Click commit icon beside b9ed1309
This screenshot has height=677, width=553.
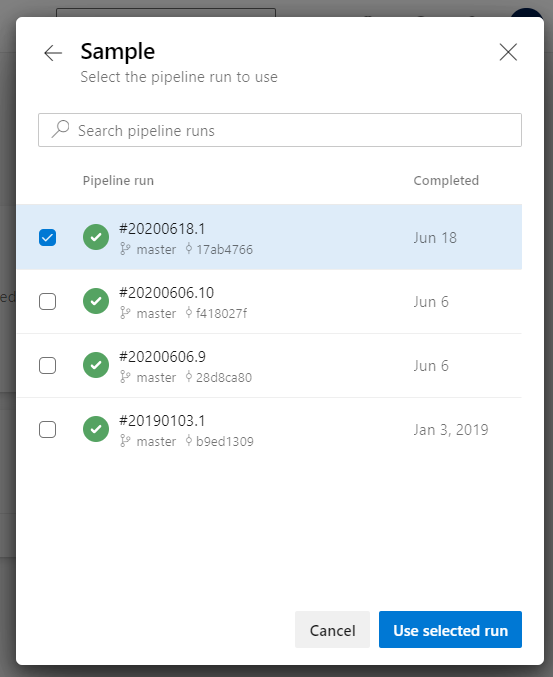click(189, 441)
